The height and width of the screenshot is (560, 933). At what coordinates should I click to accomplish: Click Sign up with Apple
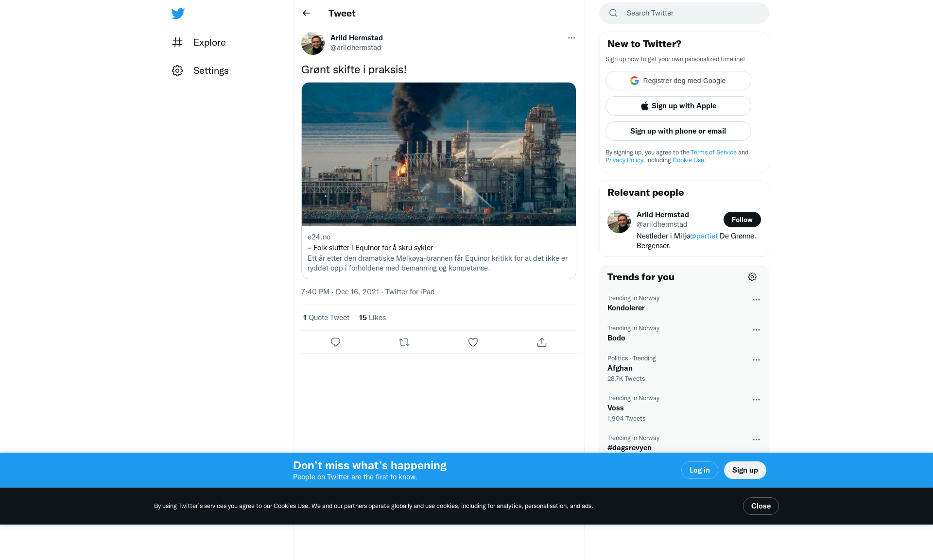click(x=678, y=106)
